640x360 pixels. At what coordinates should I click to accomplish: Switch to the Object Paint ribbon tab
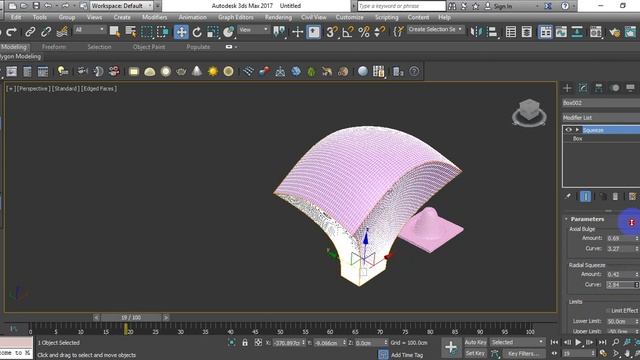(x=149, y=47)
